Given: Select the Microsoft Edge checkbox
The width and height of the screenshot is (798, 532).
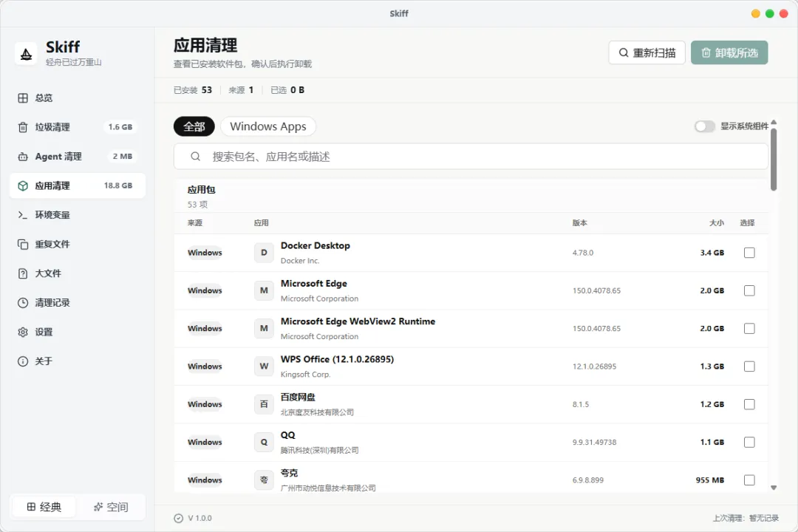Looking at the screenshot, I should coord(749,290).
